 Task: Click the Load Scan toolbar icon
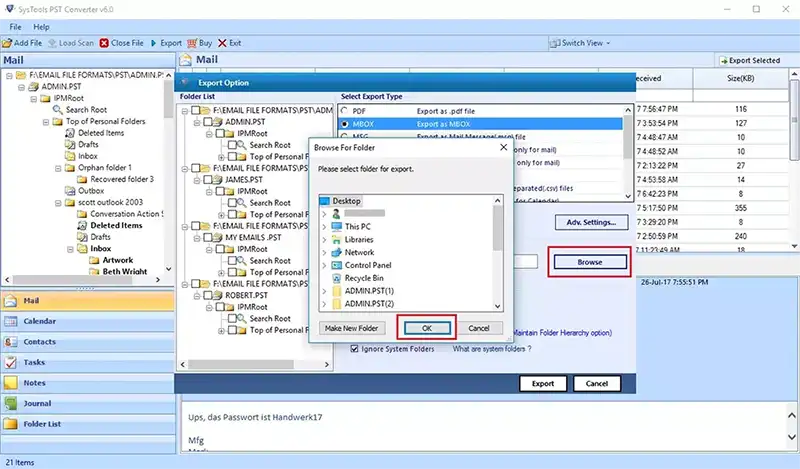(x=52, y=43)
